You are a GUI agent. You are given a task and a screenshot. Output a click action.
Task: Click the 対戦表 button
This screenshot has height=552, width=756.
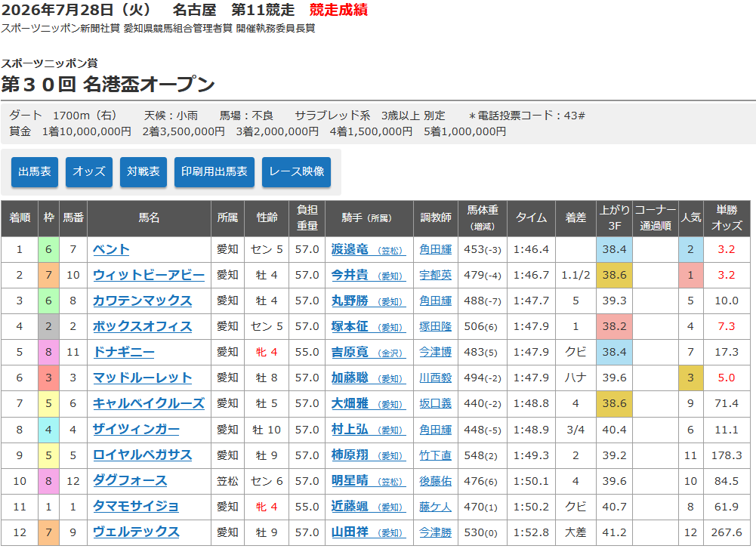143,171
